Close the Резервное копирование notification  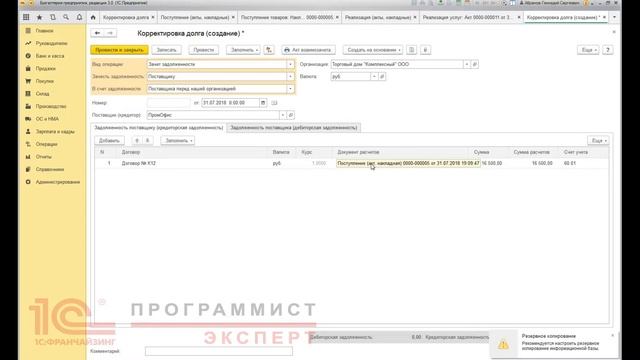pyautogui.click(x=613, y=336)
